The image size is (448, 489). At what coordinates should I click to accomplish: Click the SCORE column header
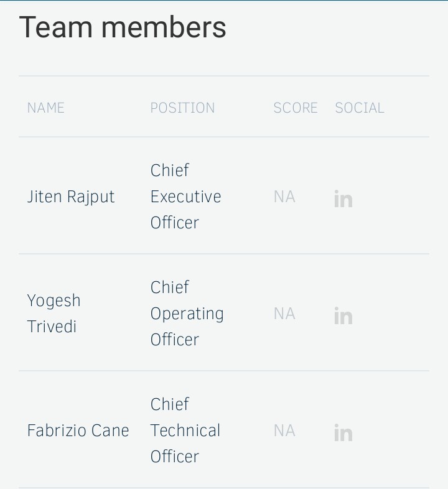[296, 108]
